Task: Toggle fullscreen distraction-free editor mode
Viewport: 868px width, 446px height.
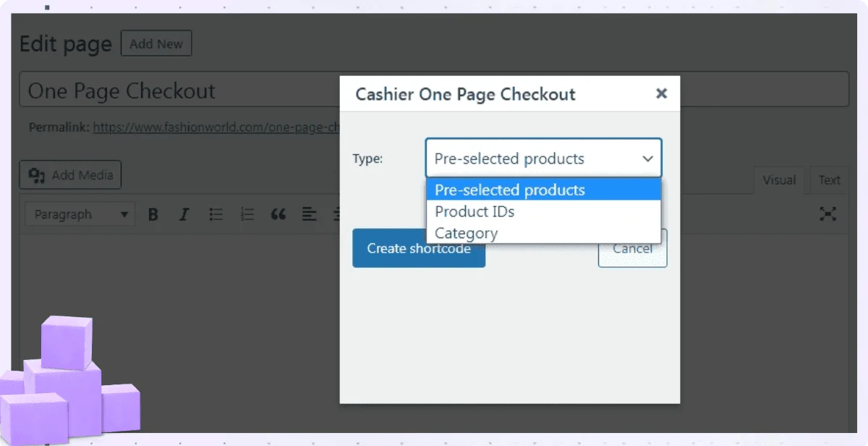Action: [827, 214]
